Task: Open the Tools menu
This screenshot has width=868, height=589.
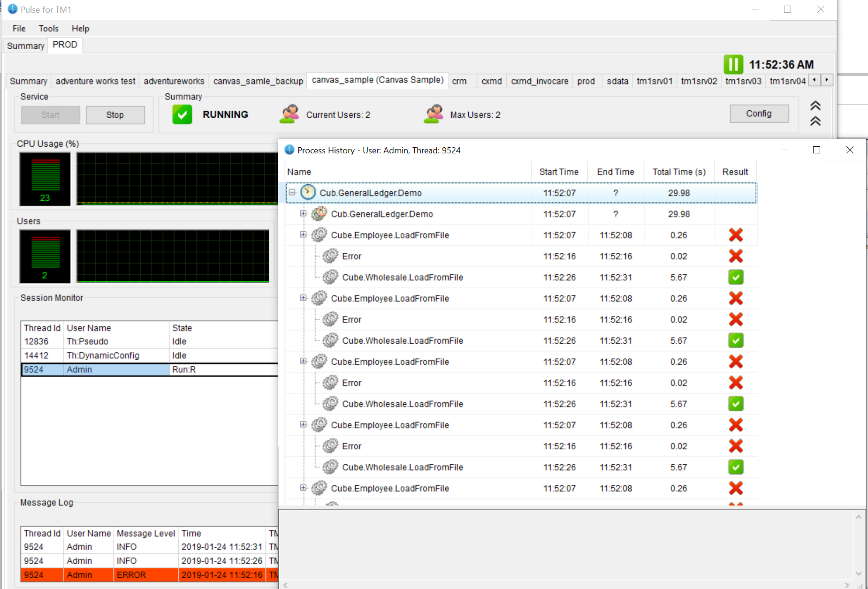Action: click(x=48, y=28)
